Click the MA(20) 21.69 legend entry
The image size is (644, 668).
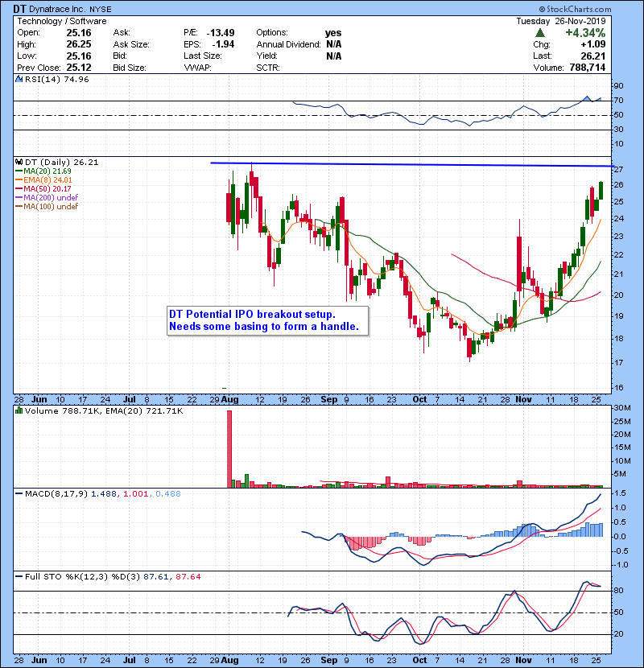point(43,171)
